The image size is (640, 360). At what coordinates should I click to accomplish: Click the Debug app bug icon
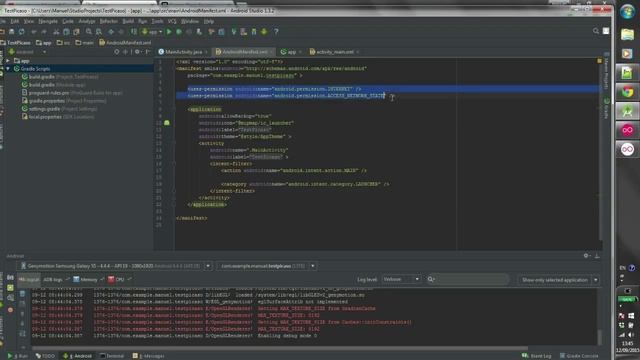click(179, 31)
